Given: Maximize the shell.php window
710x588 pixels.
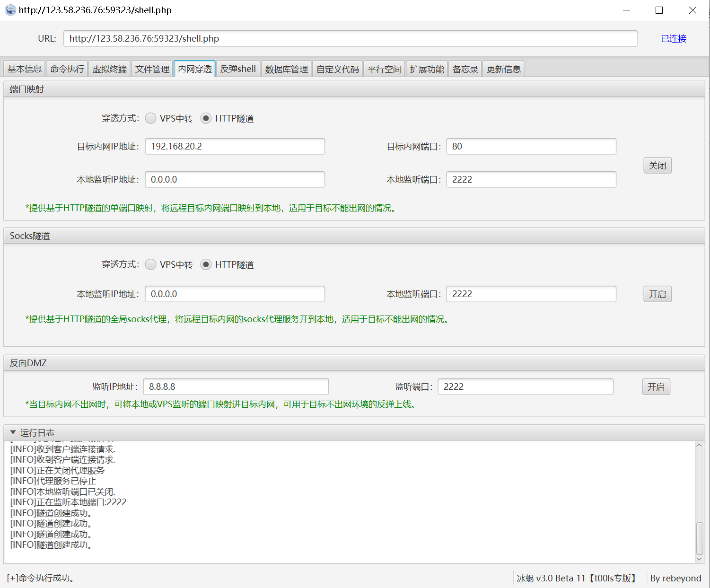Looking at the screenshot, I should (x=659, y=10).
